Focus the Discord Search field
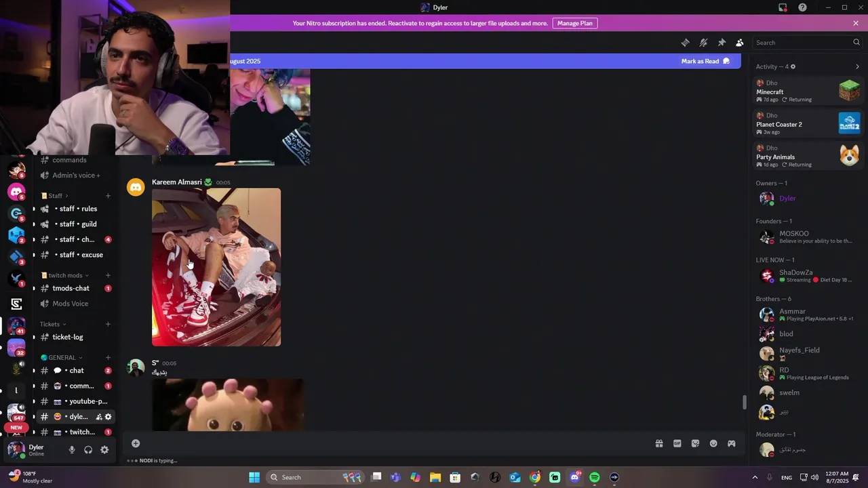This screenshot has height=488, width=868. point(808,43)
